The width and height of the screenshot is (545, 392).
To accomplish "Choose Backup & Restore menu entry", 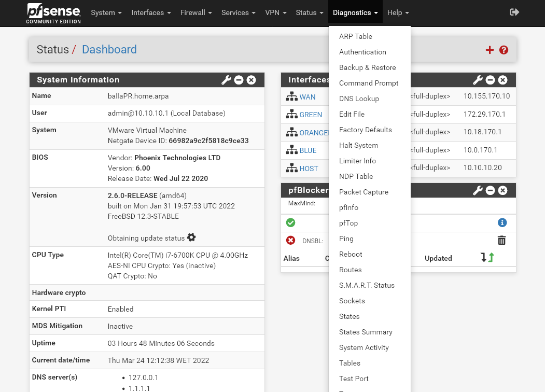I will (x=367, y=67).
